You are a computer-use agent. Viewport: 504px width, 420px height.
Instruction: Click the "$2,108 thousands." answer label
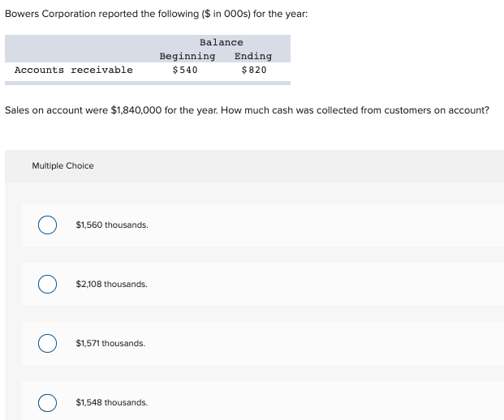pyautogui.click(x=111, y=285)
